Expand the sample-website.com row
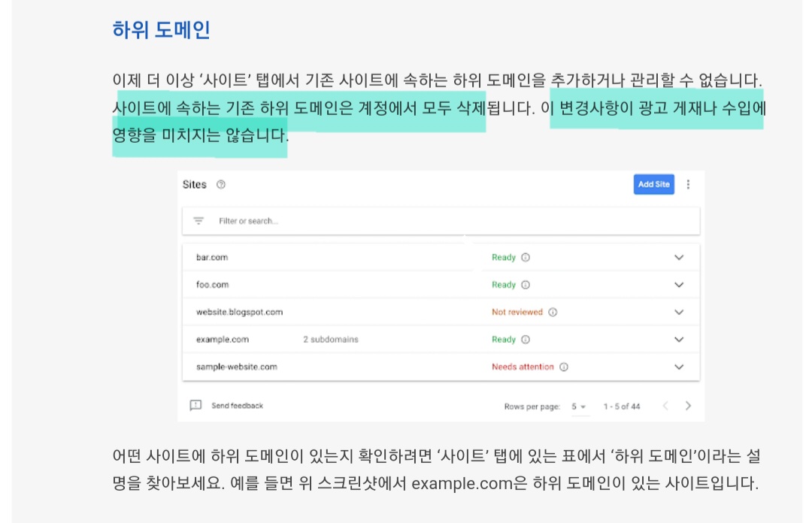The width and height of the screenshot is (812, 523). [x=679, y=367]
